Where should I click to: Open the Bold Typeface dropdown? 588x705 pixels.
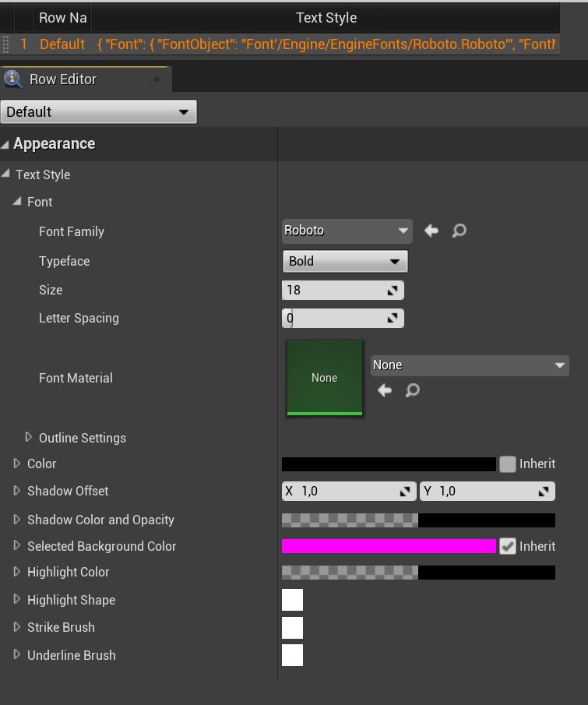[345, 261]
